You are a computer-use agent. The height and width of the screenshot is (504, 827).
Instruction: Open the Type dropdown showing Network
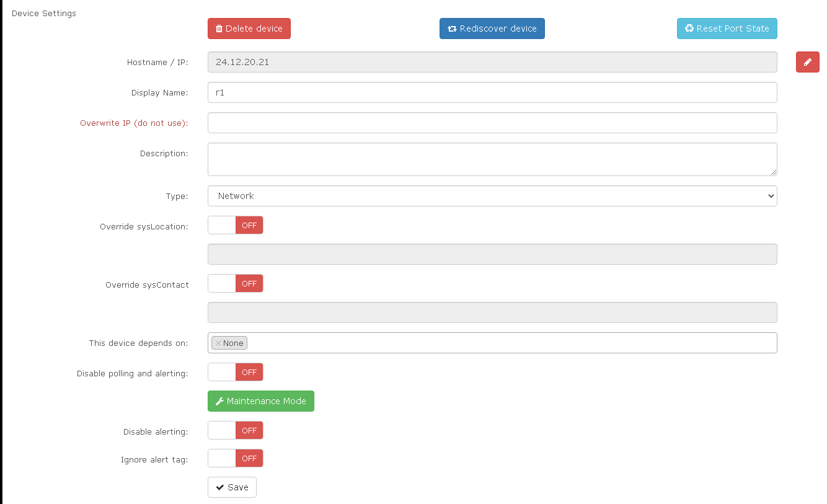(492, 196)
